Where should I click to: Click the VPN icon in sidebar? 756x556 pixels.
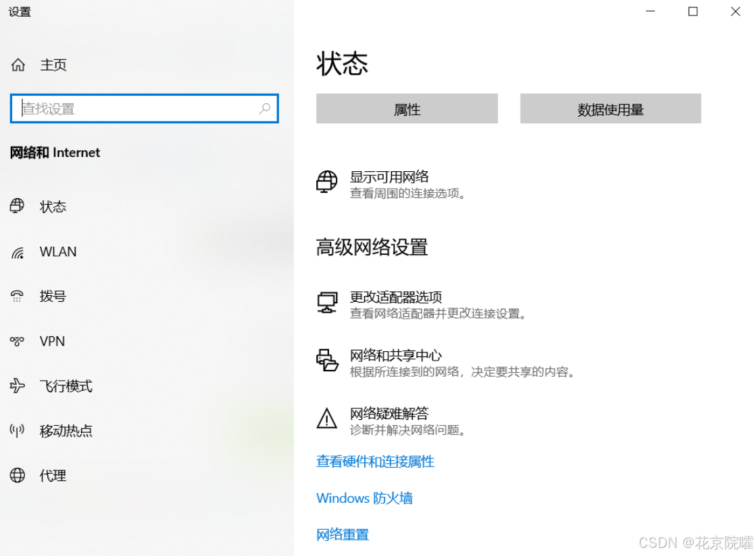(x=18, y=341)
